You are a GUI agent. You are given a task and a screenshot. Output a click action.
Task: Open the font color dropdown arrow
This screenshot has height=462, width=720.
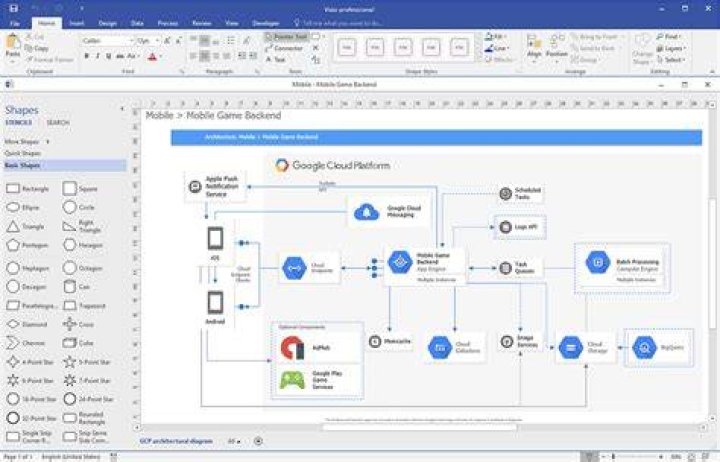pos(162,56)
